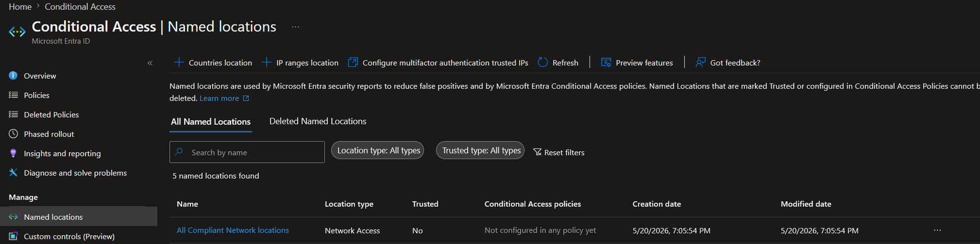Click the Deleted Policies list icon
The width and height of the screenshot is (980, 244).
[13, 114]
